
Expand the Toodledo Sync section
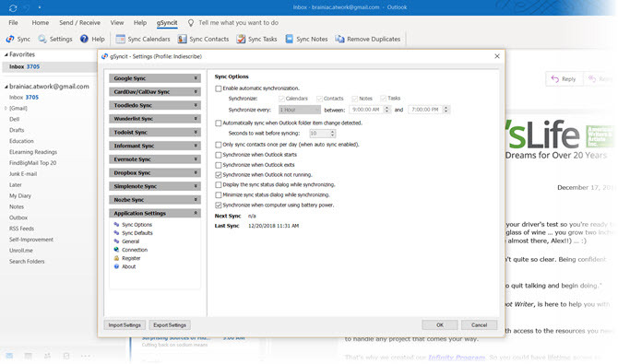tap(155, 105)
